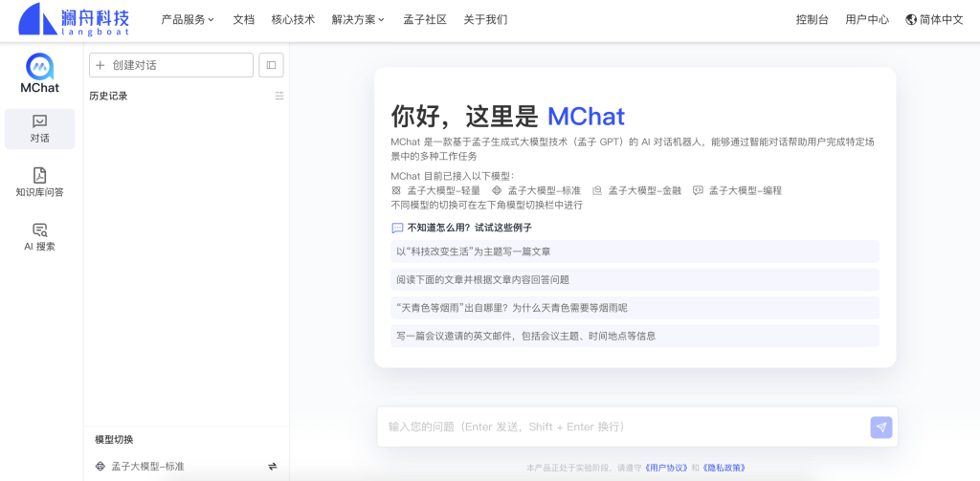The height and width of the screenshot is (481, 980).
Task: Select the “天青色等烟雨” example prompt
Action: [635, 308]
